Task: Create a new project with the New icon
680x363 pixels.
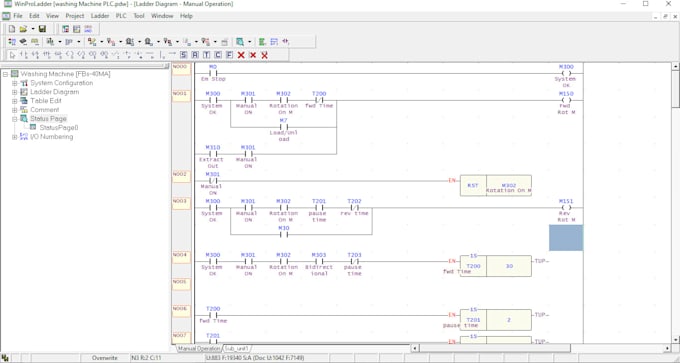Action: pos(12,29)
